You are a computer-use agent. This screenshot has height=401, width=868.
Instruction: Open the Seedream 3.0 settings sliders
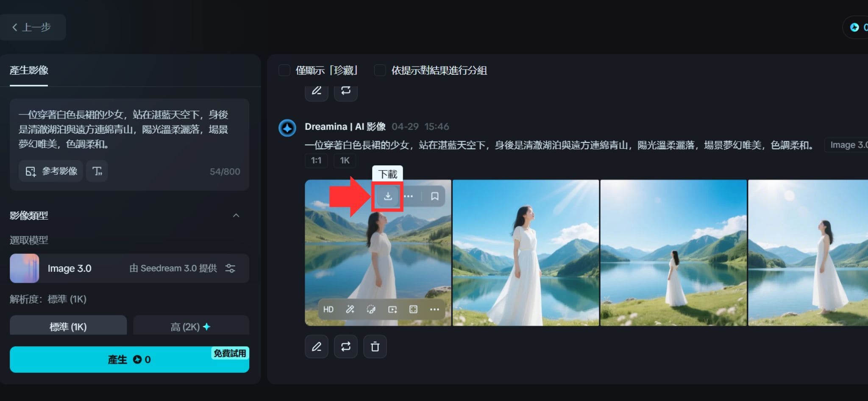[230, 268]
